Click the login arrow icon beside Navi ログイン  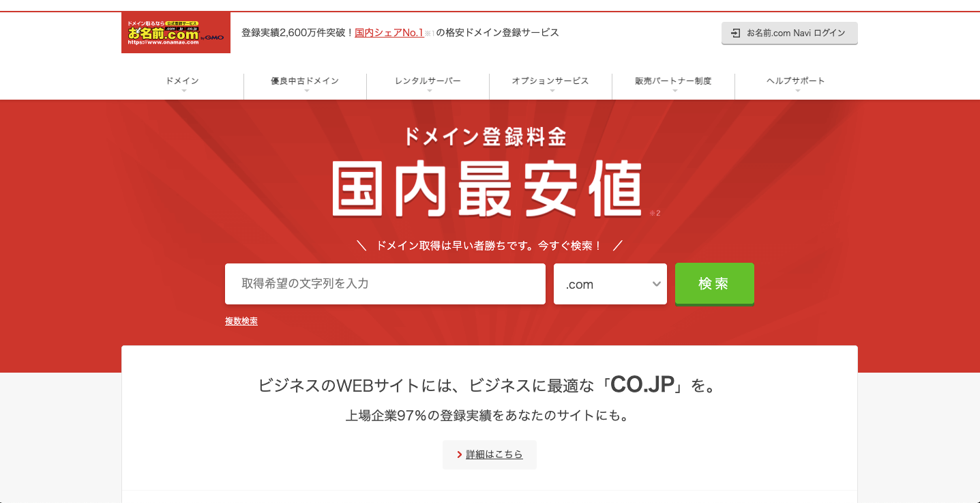(735, 33)
